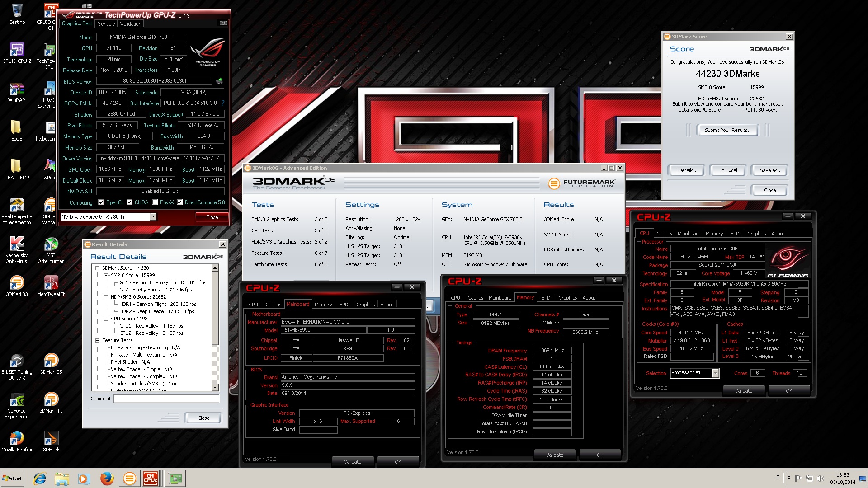Switch to Validation tab in GPU-Z
This screenshot has height=488, width=868.
131,23
